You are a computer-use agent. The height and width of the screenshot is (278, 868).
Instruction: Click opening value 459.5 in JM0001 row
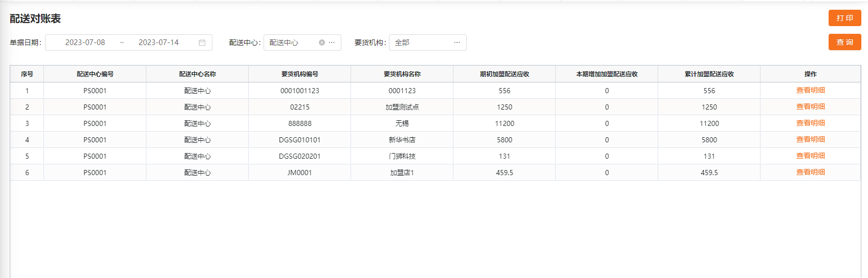coord(505,173)
